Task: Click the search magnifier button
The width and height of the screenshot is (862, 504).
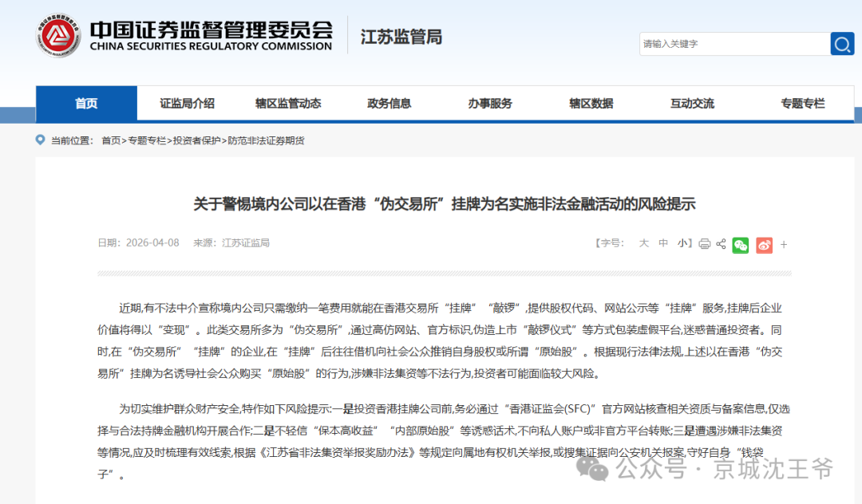Action: point(842,44)
